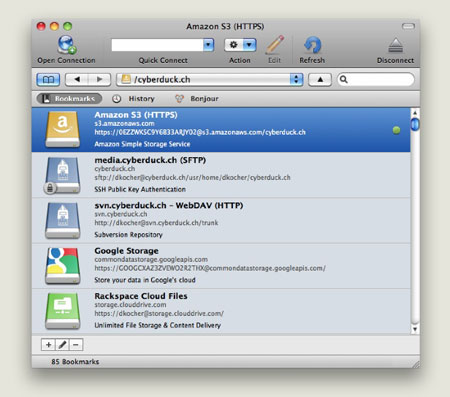Click the green connection status dot
This screenshot has height=397, width=450.
(x=396, y=130)
